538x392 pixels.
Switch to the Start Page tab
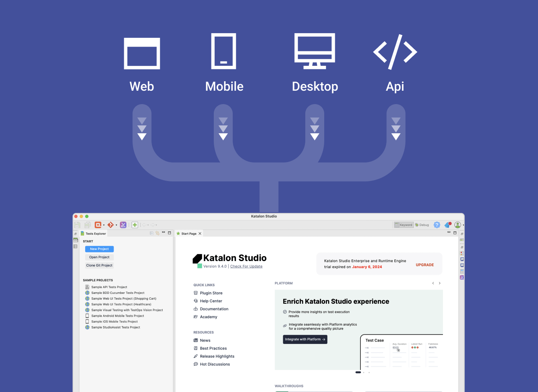click(x=189, y=233)
